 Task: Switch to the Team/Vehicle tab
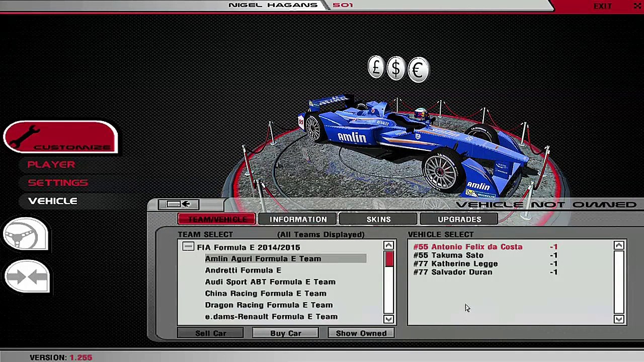(x=217, y=219)
